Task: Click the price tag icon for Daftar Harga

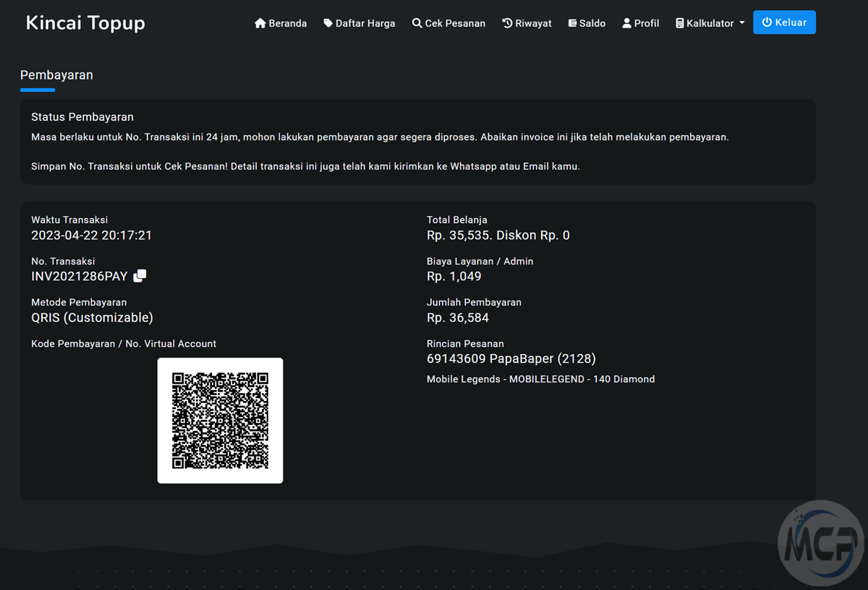Action: click(x=328, y=23)
